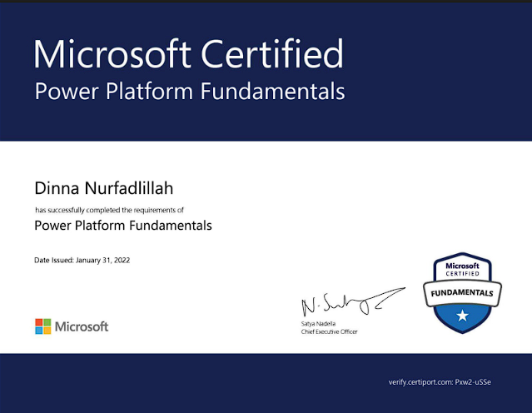The image size is (532, 413).
Task: Click 'Power Platform Fundamentals' below the recipient name
Action: click(123, 226)
